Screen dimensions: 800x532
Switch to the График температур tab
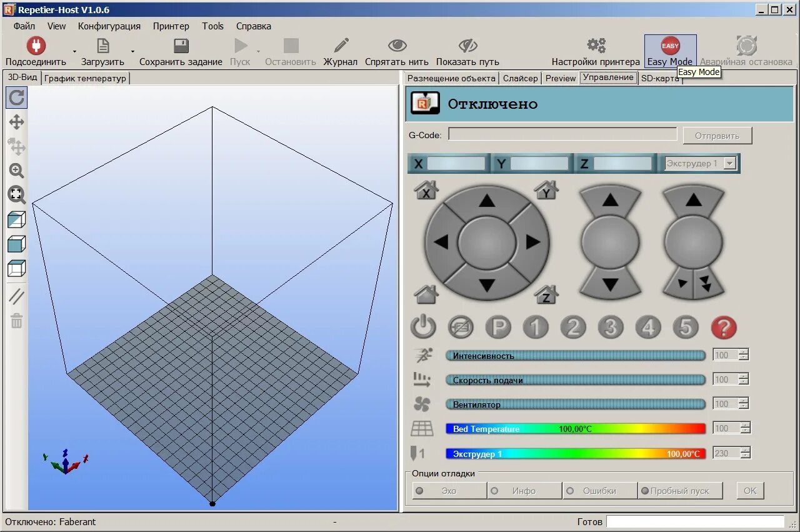[x=86, y=78]
